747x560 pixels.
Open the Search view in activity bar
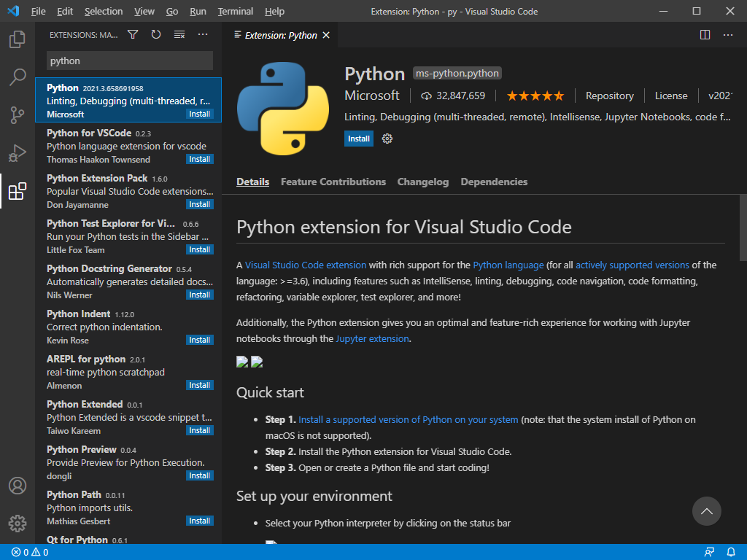pyautogui.click(x=18, y=77)
